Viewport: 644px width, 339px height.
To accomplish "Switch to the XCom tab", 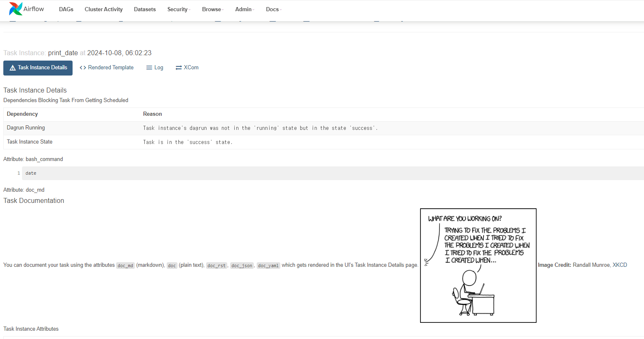I will (187, 68).
